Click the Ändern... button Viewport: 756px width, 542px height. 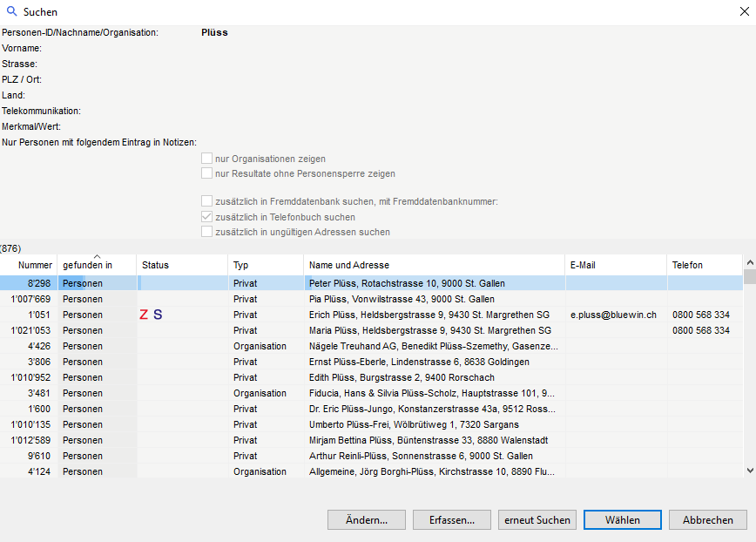pyautogui.click(x=366, y=520)
